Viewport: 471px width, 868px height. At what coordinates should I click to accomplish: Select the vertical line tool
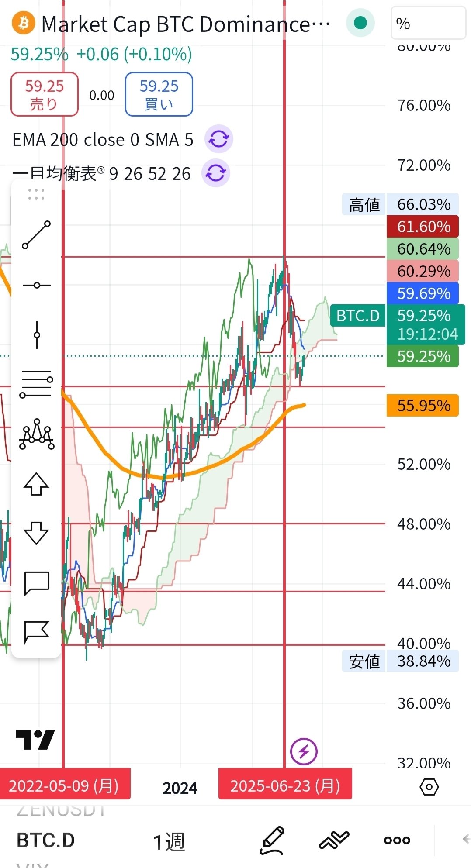(37, 335)
